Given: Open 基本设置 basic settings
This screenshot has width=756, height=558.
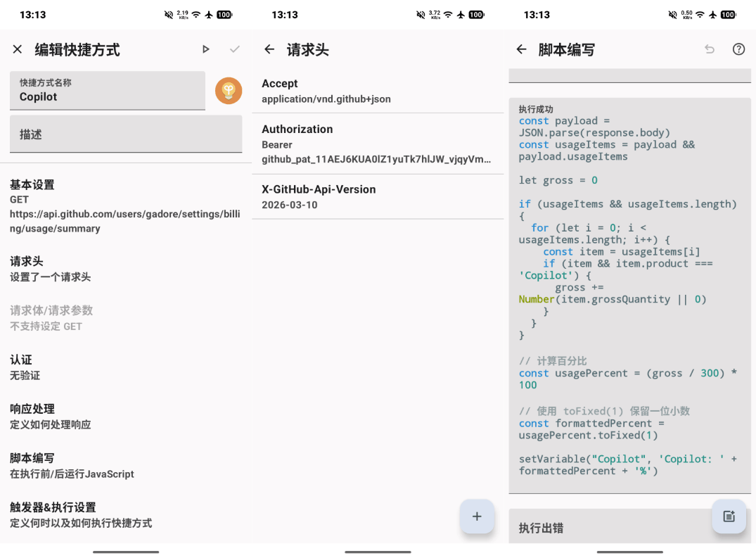Looking at the screenshot, I should coord(125,206).
